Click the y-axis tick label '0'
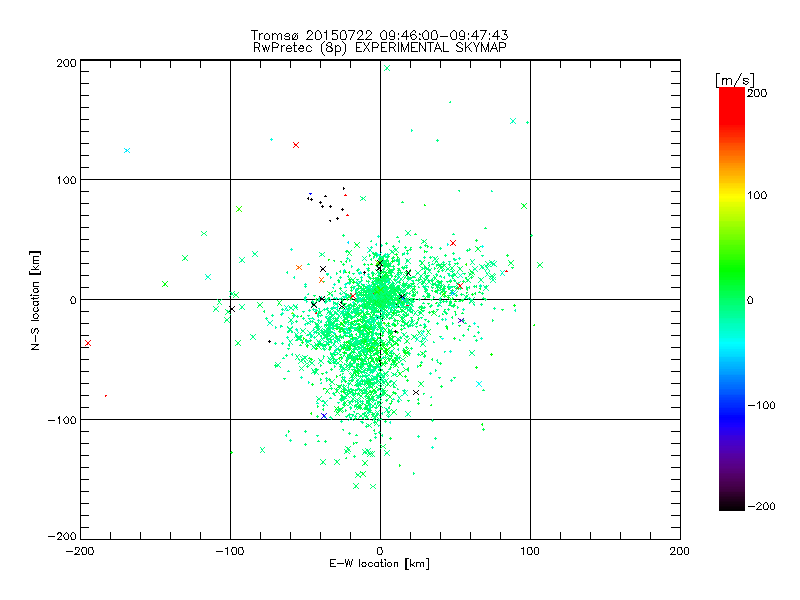 (73, 301)
